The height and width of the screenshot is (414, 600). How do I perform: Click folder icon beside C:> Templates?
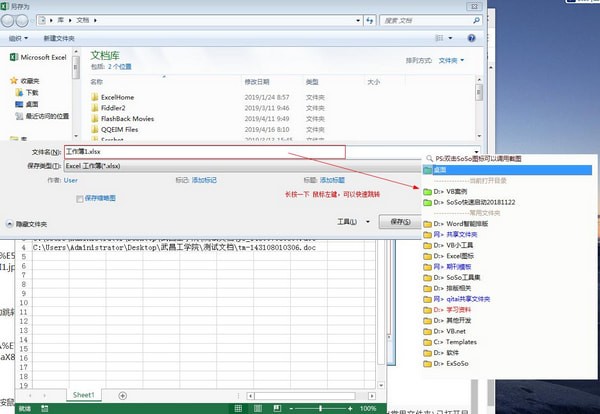point(427,342)
